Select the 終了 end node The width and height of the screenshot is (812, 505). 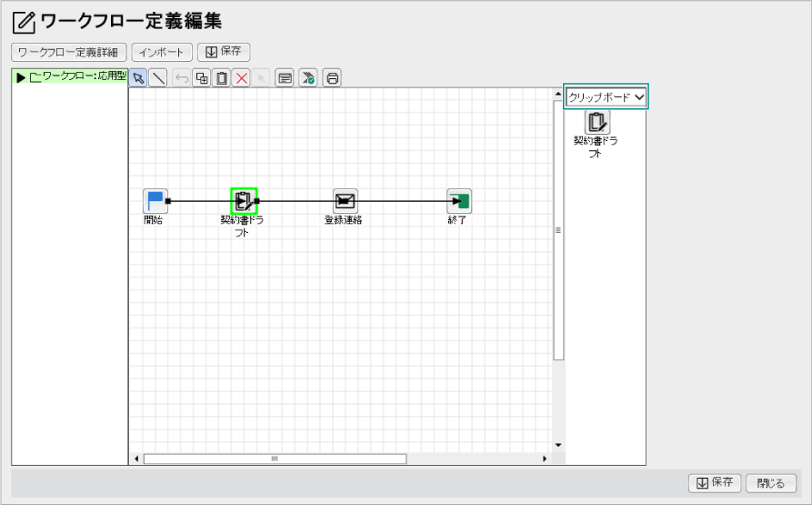pyautogui.click(x=459, y=201)
